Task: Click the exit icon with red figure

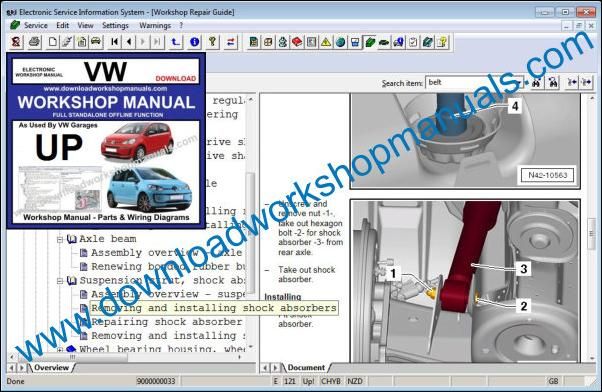Action: (16, 42)
